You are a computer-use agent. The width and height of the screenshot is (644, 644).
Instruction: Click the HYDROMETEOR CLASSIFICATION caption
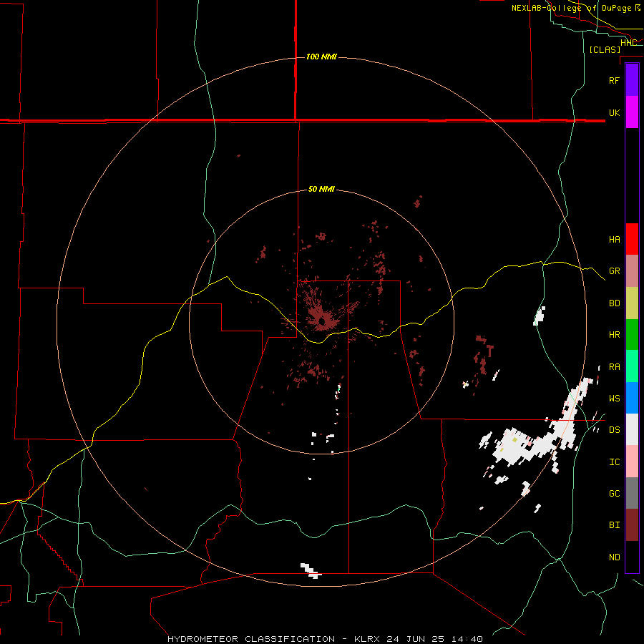coord(251,639)
